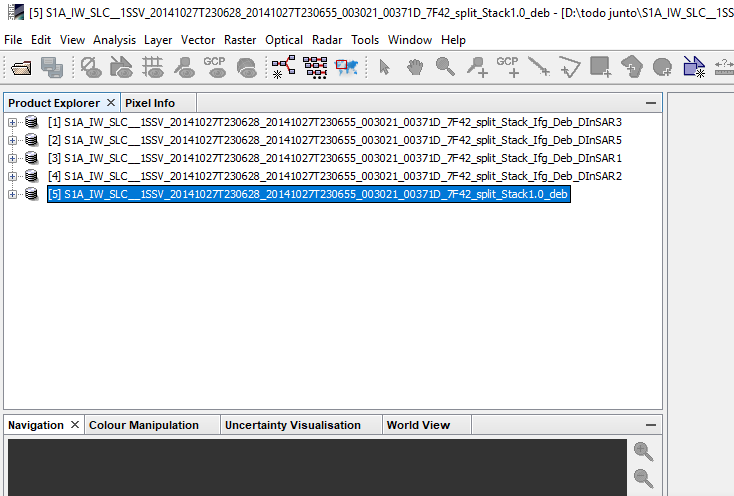This screenshot has height=496, width=734.
Task: Switch to the Colour Manipulation tab
Action: tap(144, 425)
